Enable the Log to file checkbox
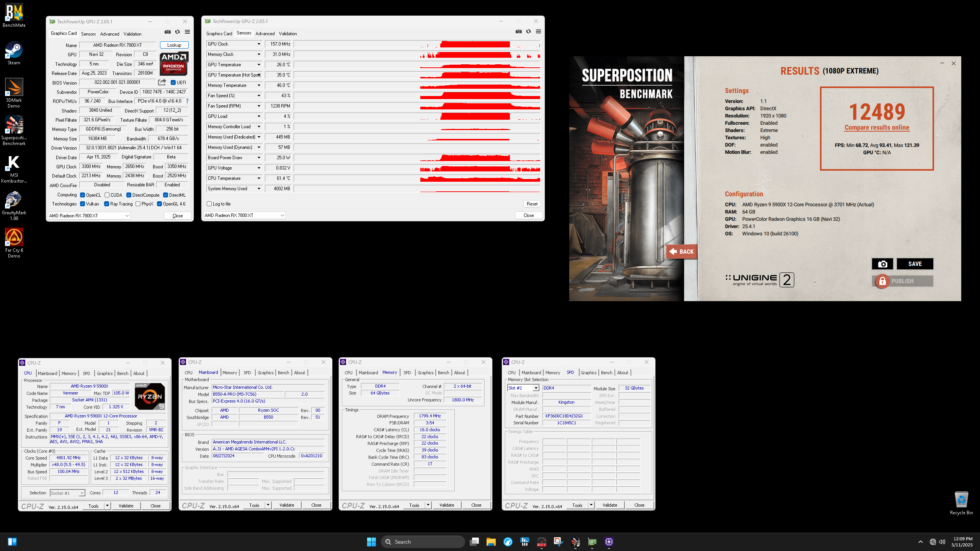980x551 pixels. click(209, 204)
